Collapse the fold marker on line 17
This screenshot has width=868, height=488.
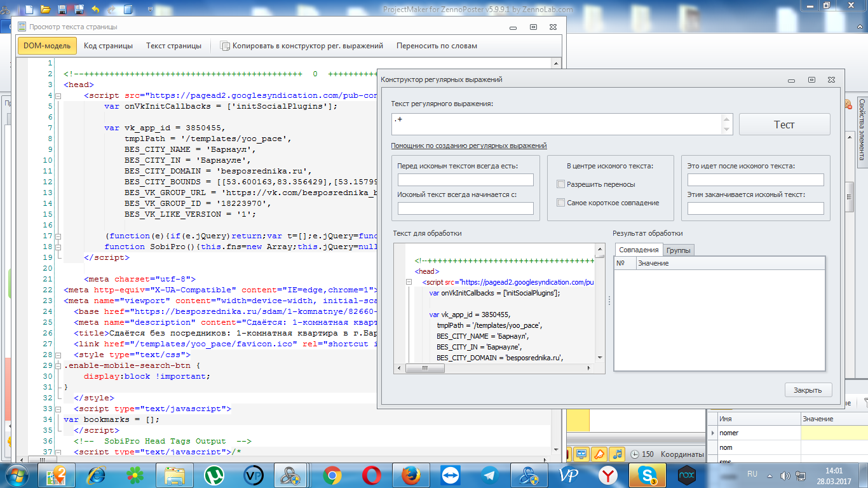(58, 236)
